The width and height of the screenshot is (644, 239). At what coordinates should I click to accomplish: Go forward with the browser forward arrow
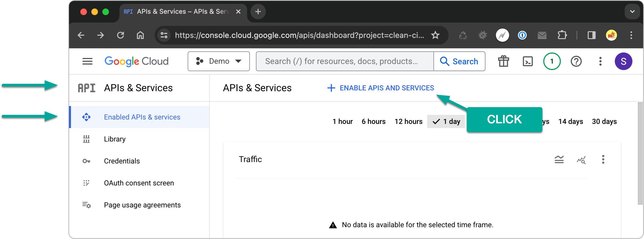coord(101,35)
